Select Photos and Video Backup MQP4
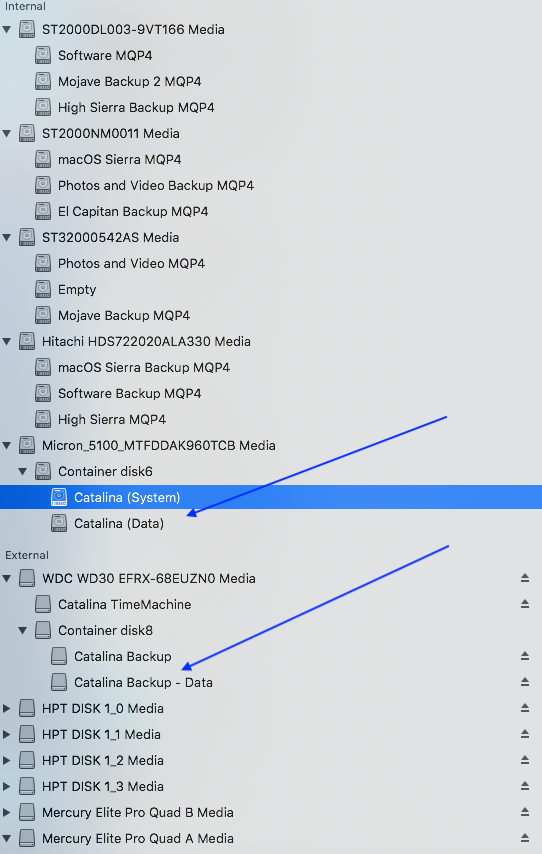This screenshot has width=542, height=854. 156,185
